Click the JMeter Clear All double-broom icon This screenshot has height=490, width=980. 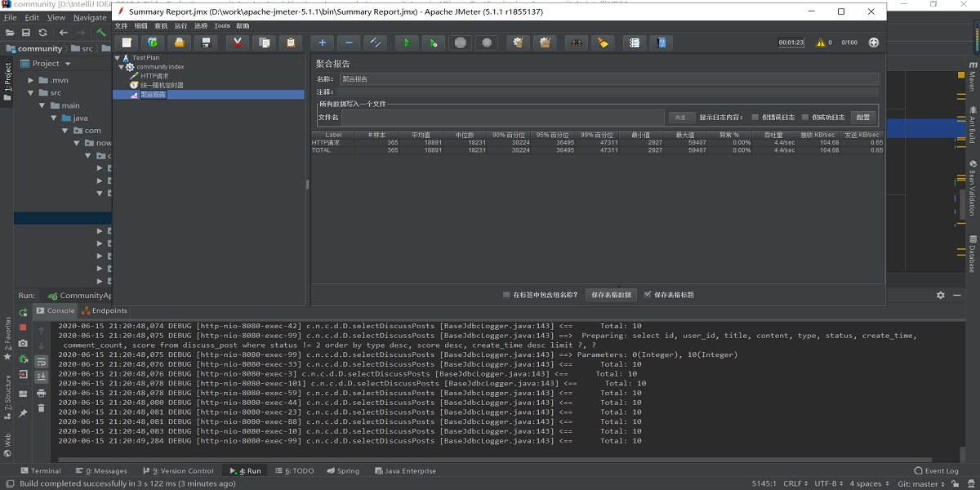(x=546, y=42)
